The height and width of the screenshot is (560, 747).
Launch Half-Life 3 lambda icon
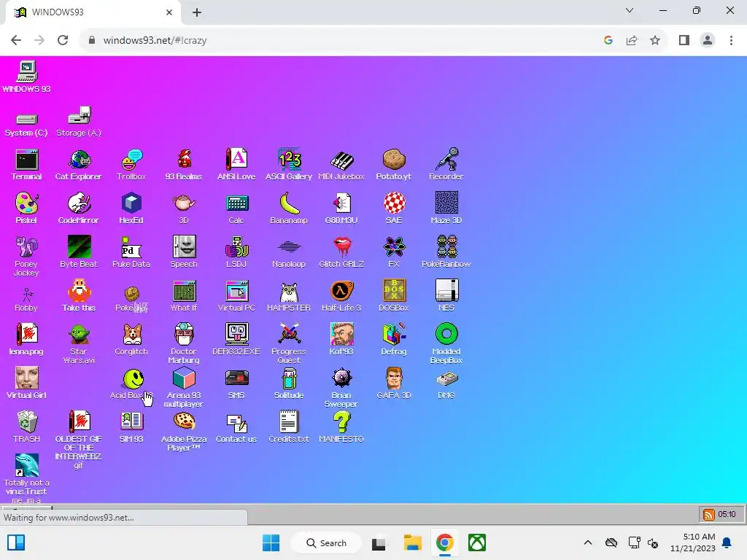click(x=341, y=296)
